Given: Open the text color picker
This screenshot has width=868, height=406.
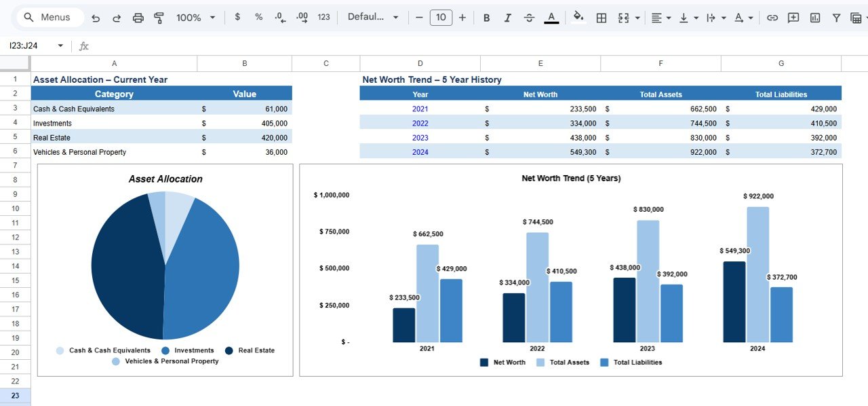Looking at the screenshot, I should click(551, 17).
